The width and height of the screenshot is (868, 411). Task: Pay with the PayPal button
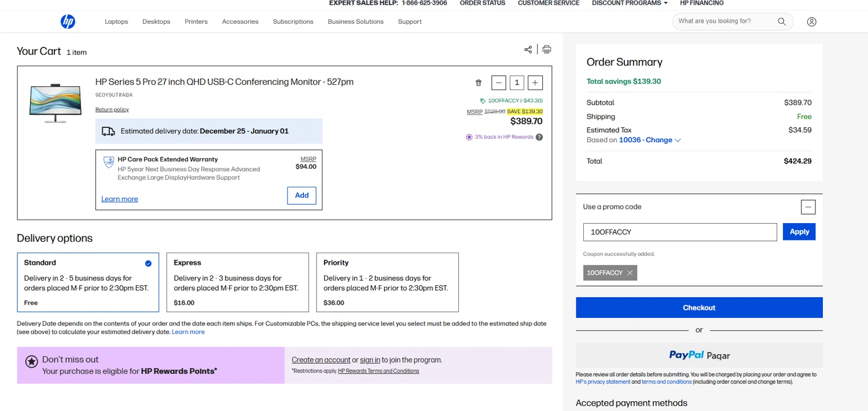(699, 355)
